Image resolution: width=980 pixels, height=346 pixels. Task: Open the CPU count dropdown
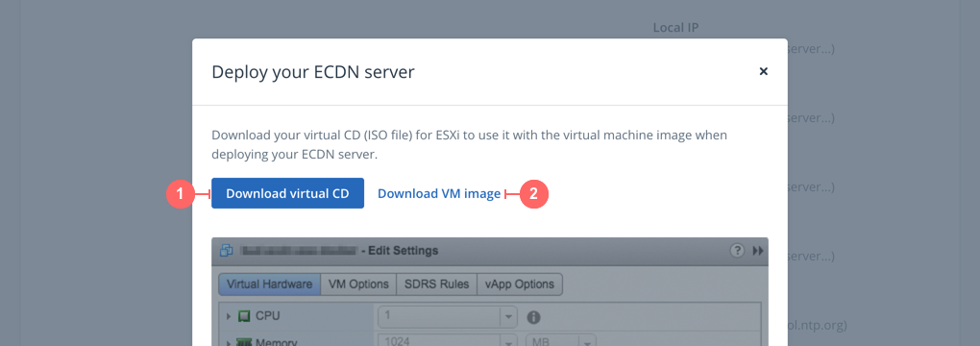[x=509, y=316]
